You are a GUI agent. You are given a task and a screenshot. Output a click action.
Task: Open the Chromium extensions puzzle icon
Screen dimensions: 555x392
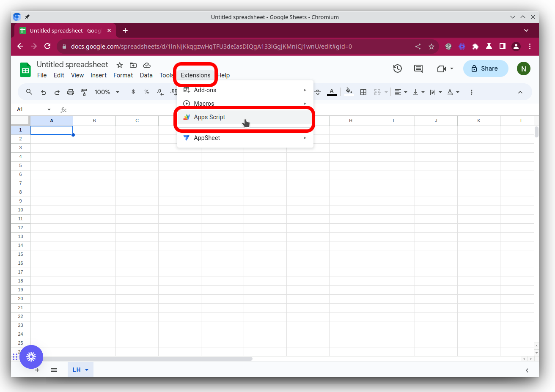tap(475, 47)
